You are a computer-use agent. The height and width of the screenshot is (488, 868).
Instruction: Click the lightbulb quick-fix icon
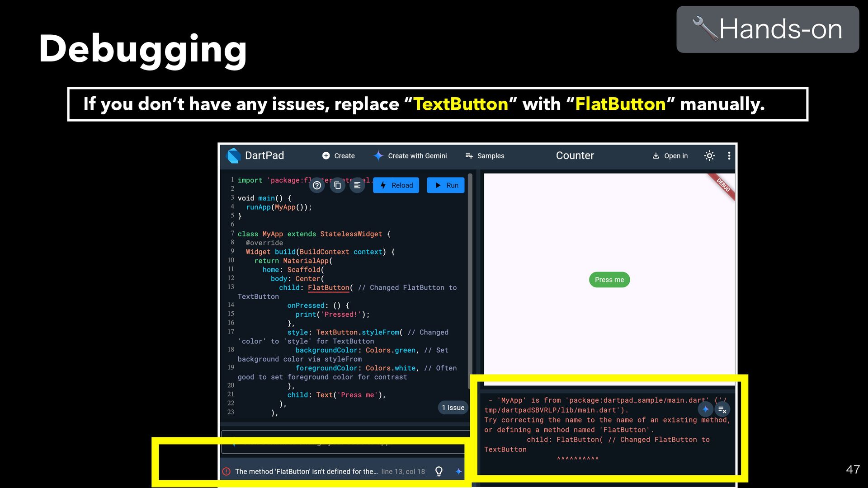[439, 471]
